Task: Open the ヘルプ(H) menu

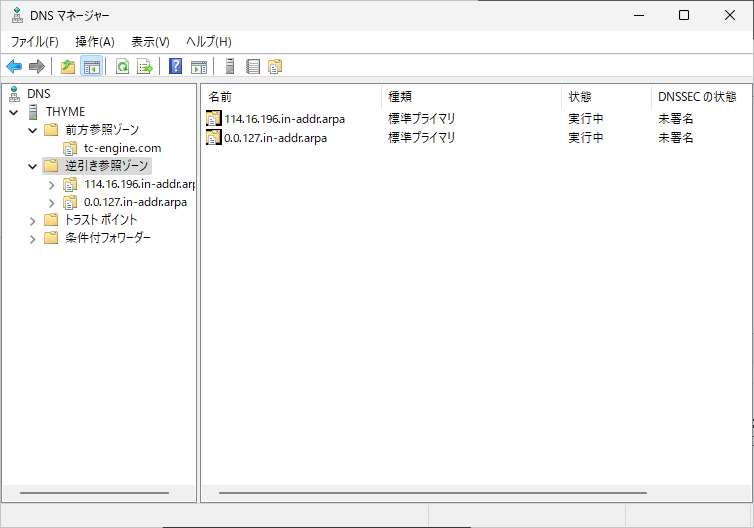Action: pyautogui.click(x=209, y=42)
